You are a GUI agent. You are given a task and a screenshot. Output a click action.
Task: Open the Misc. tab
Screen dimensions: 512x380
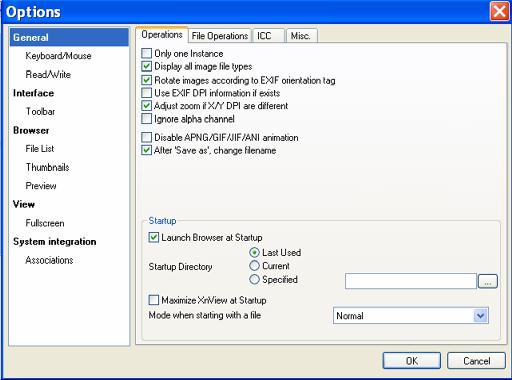coord(302,36)
